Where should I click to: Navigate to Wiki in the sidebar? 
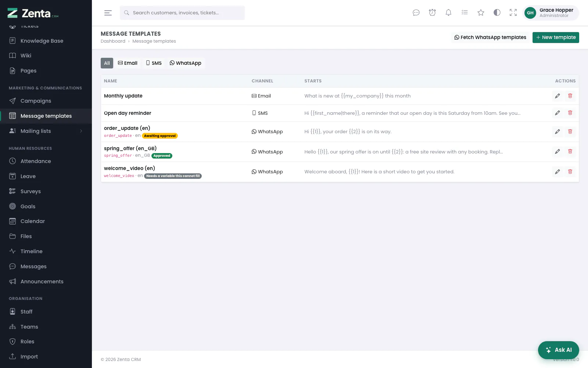[46, 56]
